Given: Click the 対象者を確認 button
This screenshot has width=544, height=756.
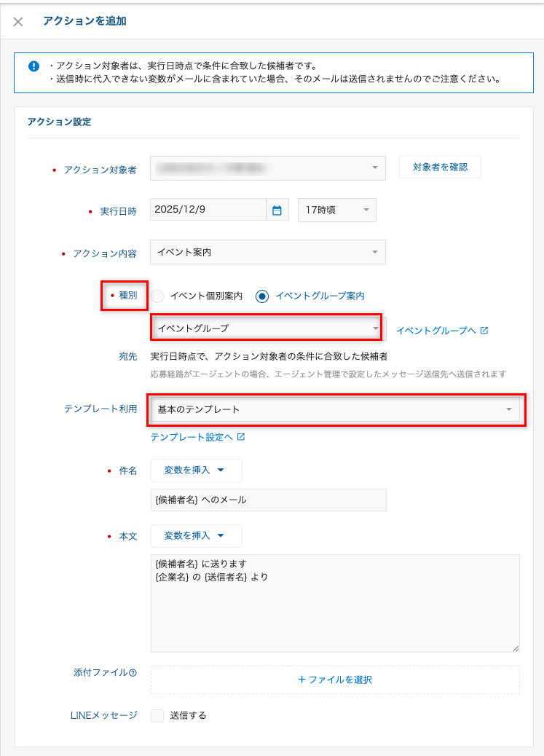Looking at the screenshot, I should pos(440,168).
